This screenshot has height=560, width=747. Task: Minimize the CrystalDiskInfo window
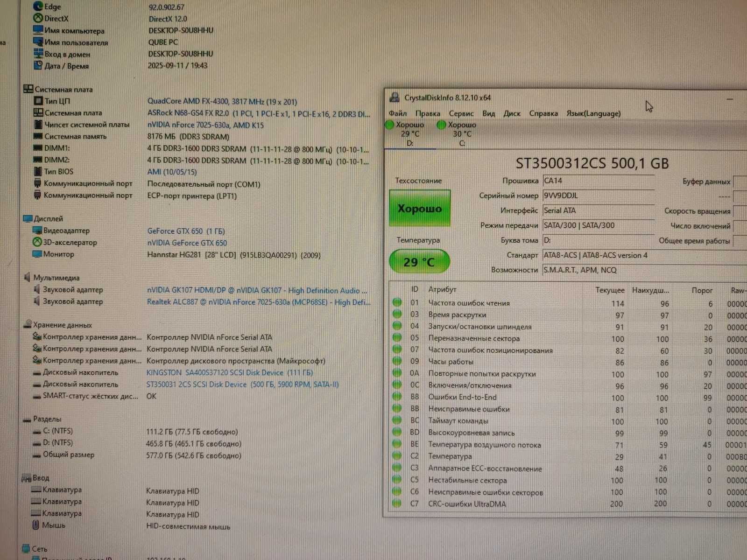pyautogui.click(x=730, y=98)
